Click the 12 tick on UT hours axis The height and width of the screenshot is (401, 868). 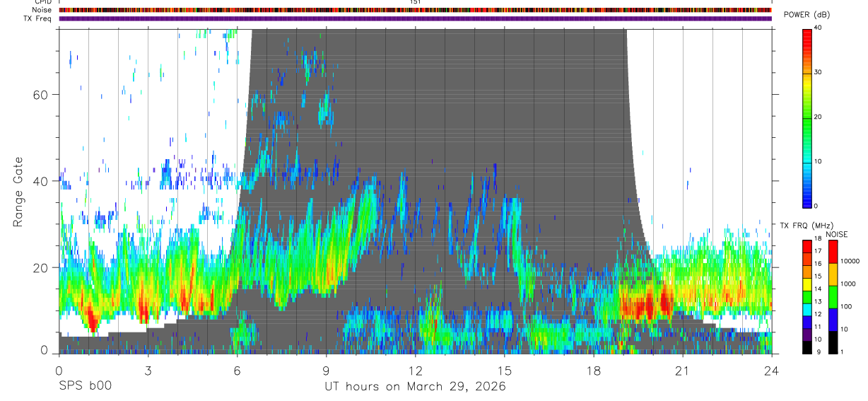tap(415, 370)
